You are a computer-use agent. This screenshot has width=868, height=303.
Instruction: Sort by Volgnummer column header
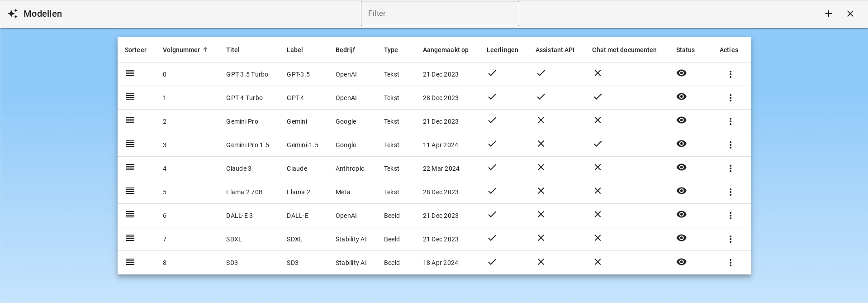point(181,50)
